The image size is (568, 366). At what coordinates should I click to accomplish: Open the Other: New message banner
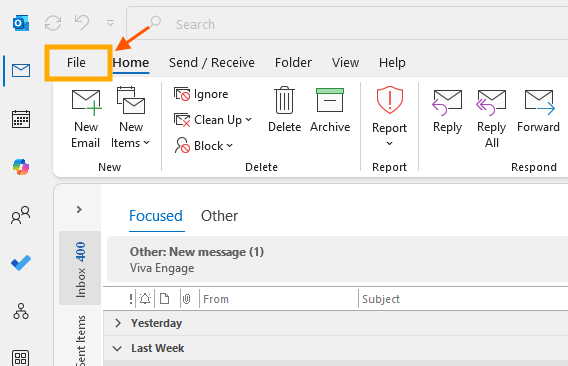pyautogui.click(x=338, y=259)
